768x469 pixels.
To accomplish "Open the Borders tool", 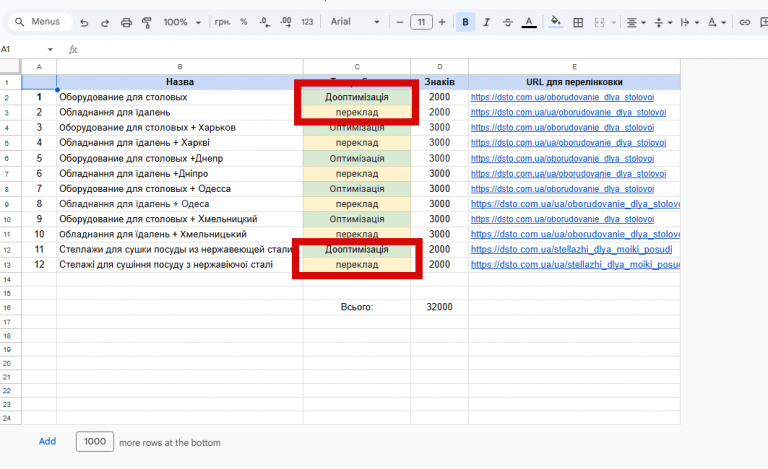I will (x=578, y=22).
